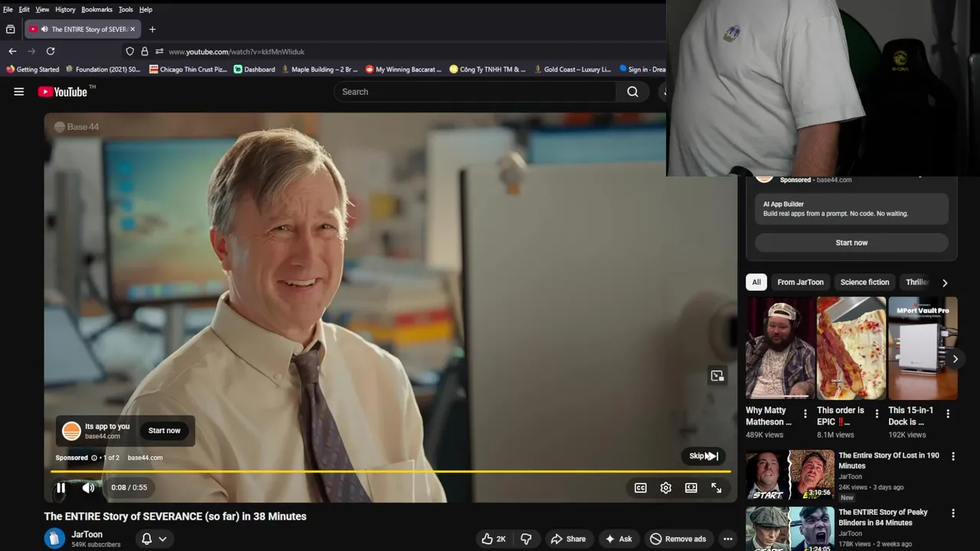Switch to theater mode

(691, 487)
